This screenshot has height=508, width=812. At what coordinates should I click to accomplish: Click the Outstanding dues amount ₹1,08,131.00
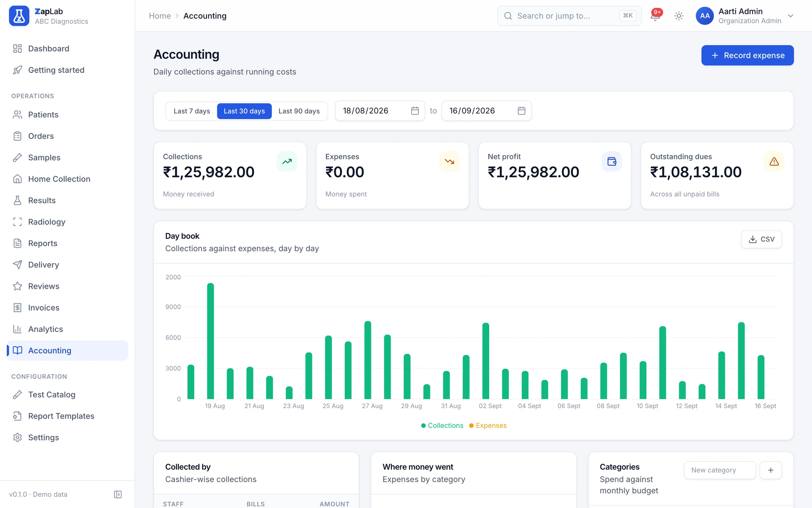(x=696, y=172)
